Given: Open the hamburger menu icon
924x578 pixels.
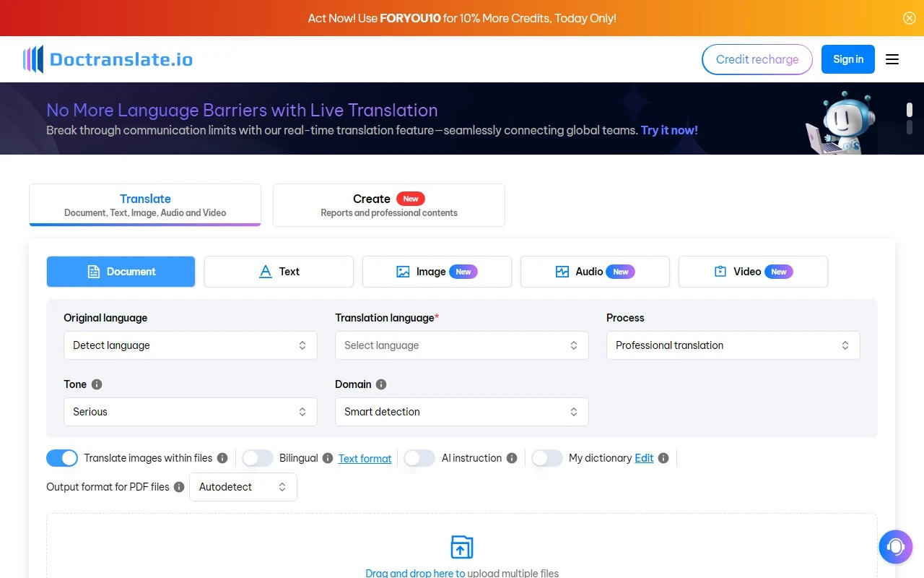Looking at the screenshot, I should point(892,59).
